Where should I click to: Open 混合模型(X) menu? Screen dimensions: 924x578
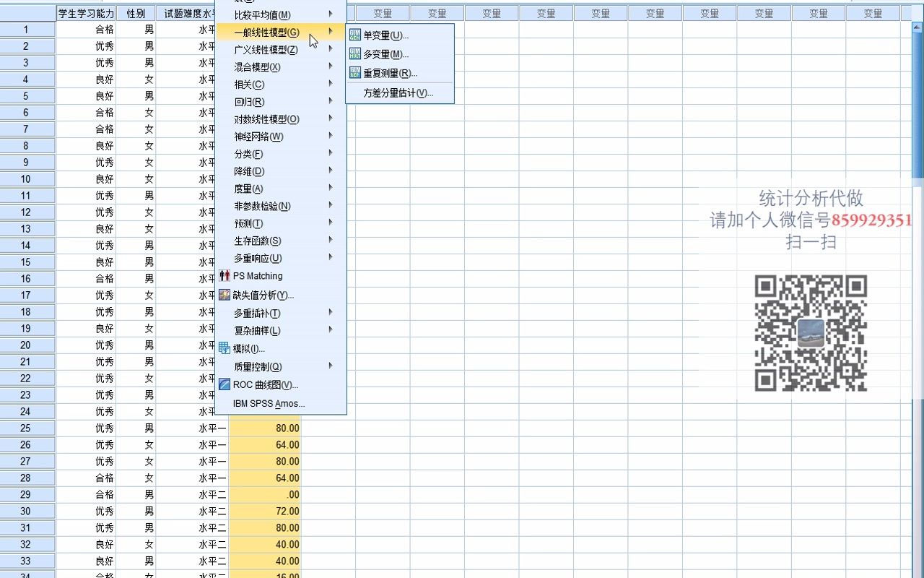click(x=281, y=66)
